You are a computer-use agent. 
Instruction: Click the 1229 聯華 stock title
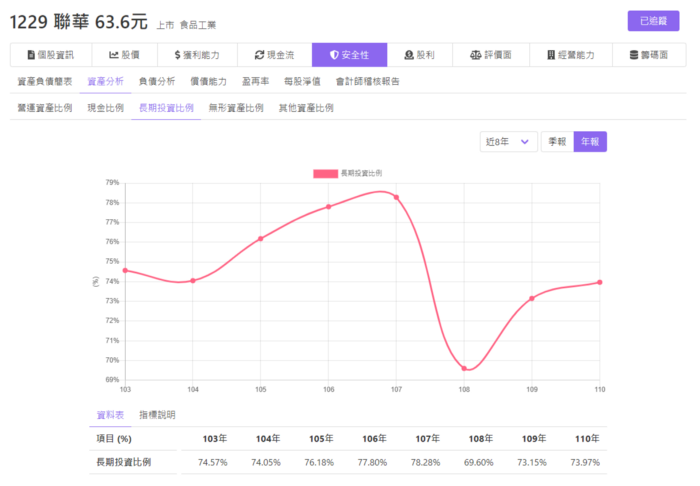click(x=50, y=21)
